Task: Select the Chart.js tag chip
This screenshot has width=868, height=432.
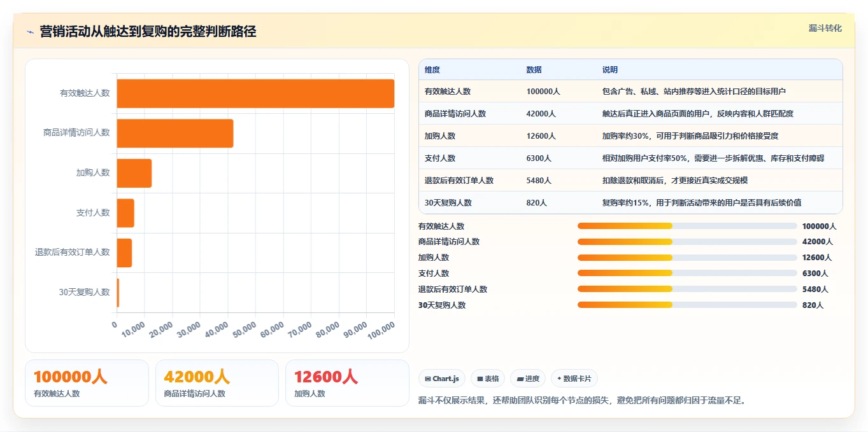Action: tap(442, 379)
